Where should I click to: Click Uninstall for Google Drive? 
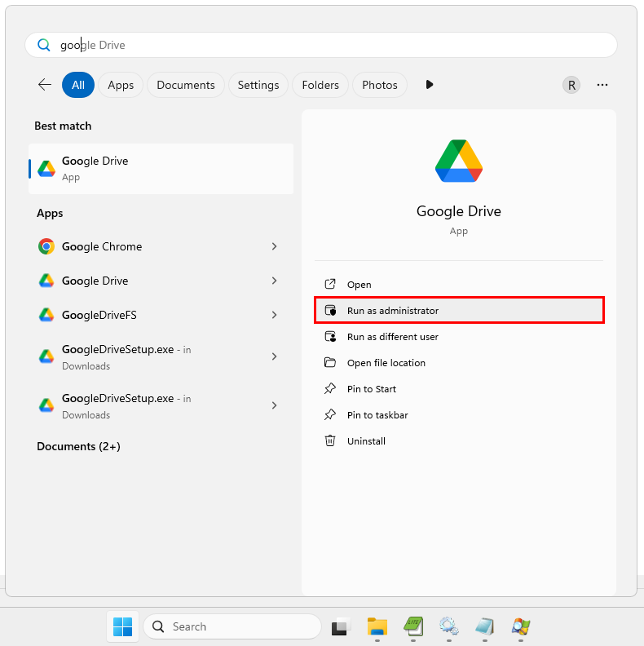tap(366, 441)
